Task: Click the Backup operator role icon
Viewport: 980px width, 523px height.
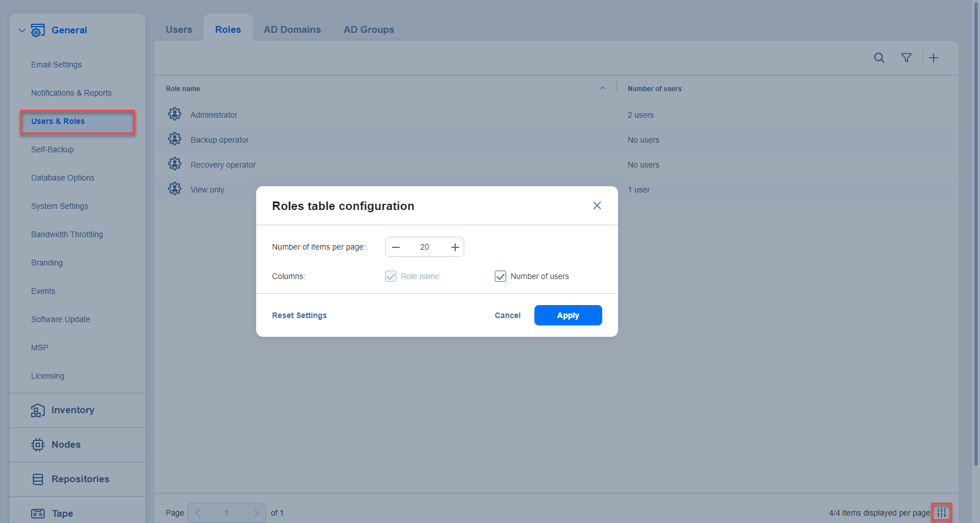Action: tap(175, 139)
